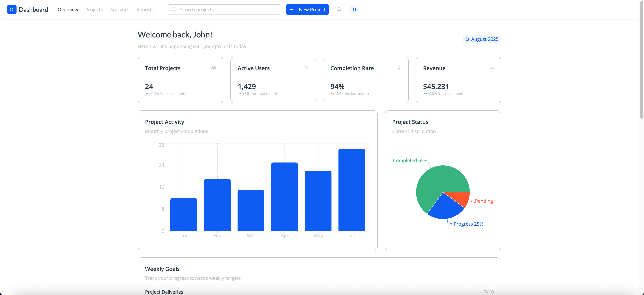Click the calendar icon beside August 2025

tap(467, 39)
